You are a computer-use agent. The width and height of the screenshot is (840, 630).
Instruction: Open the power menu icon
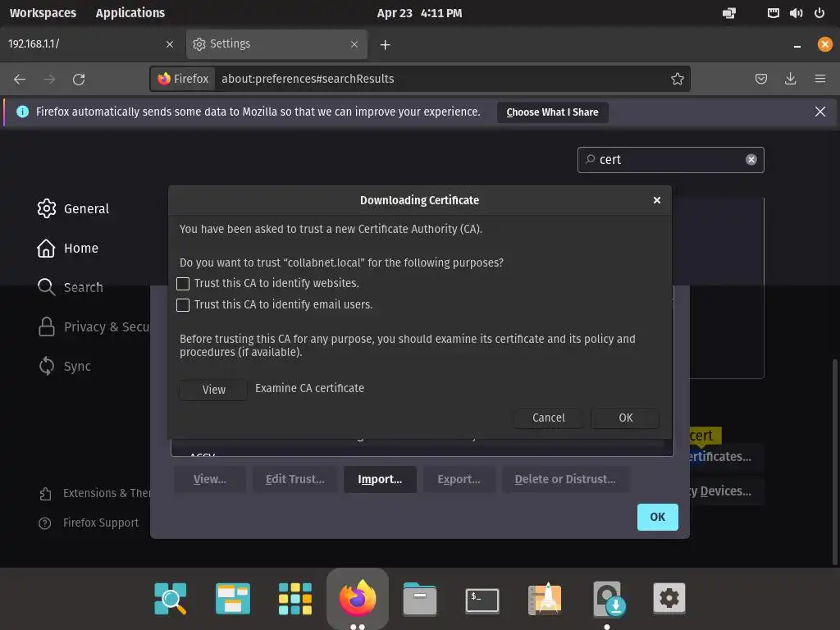(819, 13)
